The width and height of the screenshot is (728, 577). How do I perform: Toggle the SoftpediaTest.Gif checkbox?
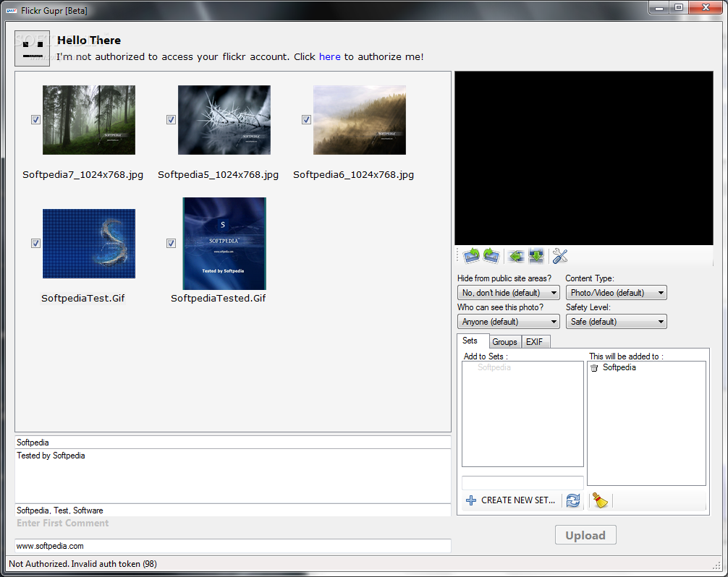pyautogui.click(x=35, y=243)
